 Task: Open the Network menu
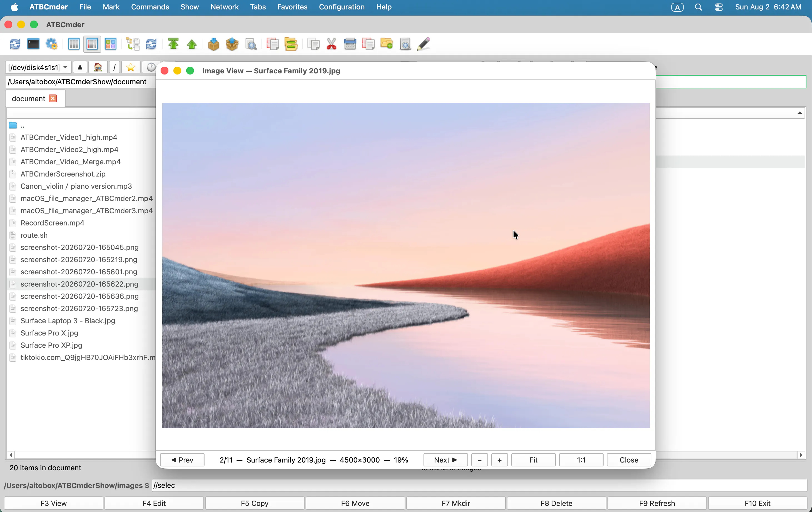tap(225, 7)
